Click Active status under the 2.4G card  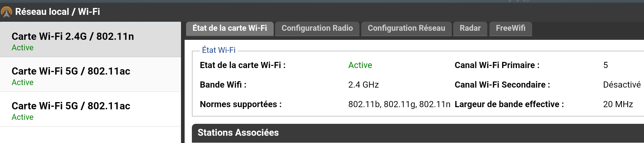point(22,48)
